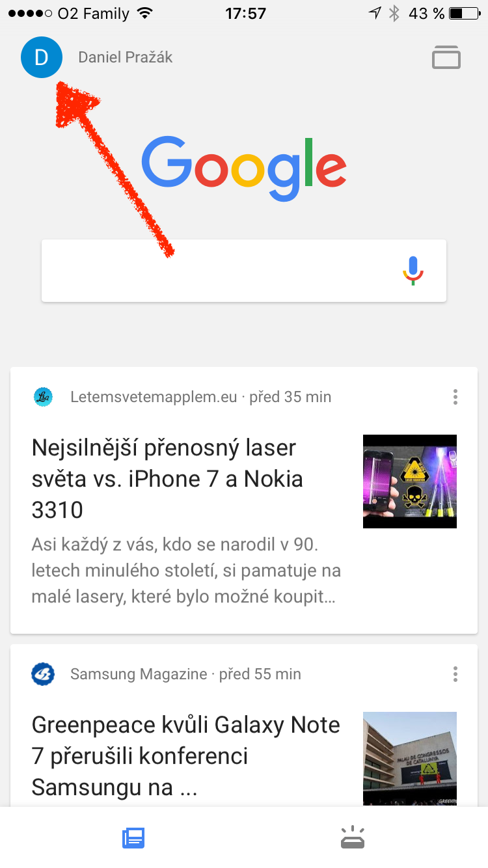Image resolution: width=488 pixels, height=868 pixels.
Task: Tap the Letemsvetemapplem.eu source logo
Action: click(x=43, y=396)
